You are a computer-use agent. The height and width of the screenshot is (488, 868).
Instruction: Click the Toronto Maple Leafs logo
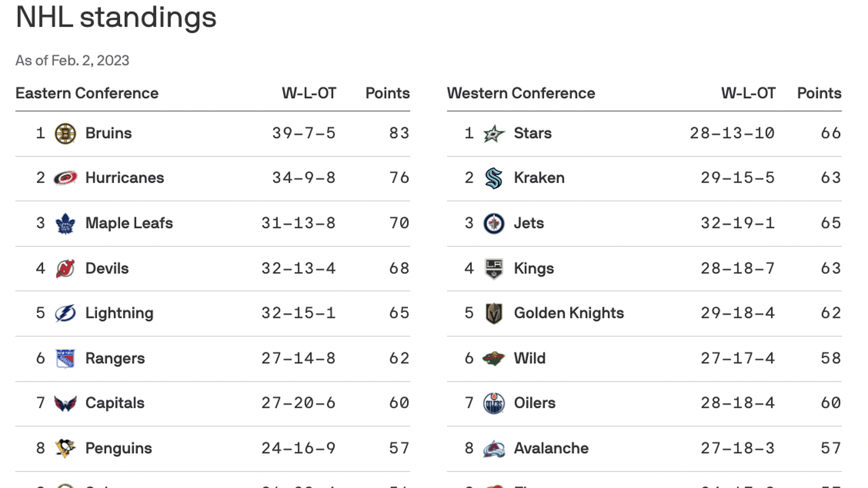(65, 223)
